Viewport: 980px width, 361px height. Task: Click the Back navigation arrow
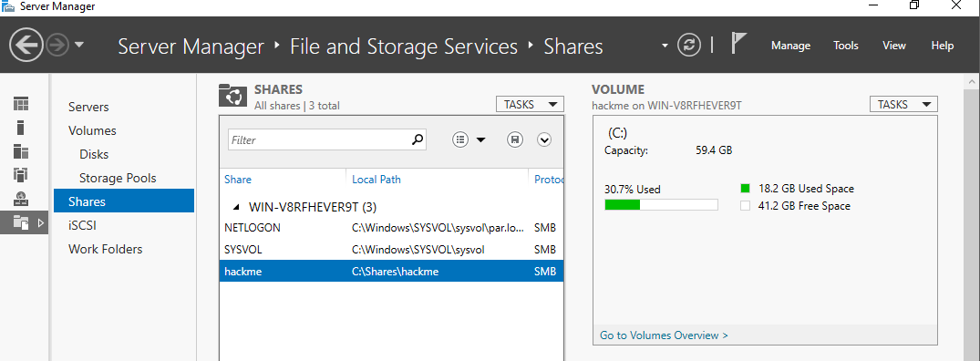(26, 45)
